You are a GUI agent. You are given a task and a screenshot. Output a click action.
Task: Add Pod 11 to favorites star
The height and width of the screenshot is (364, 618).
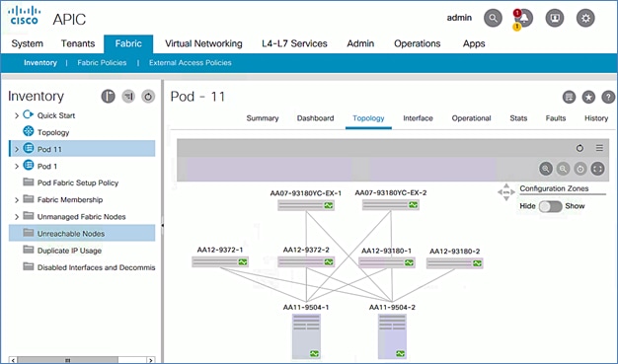[x=588, y=97]
